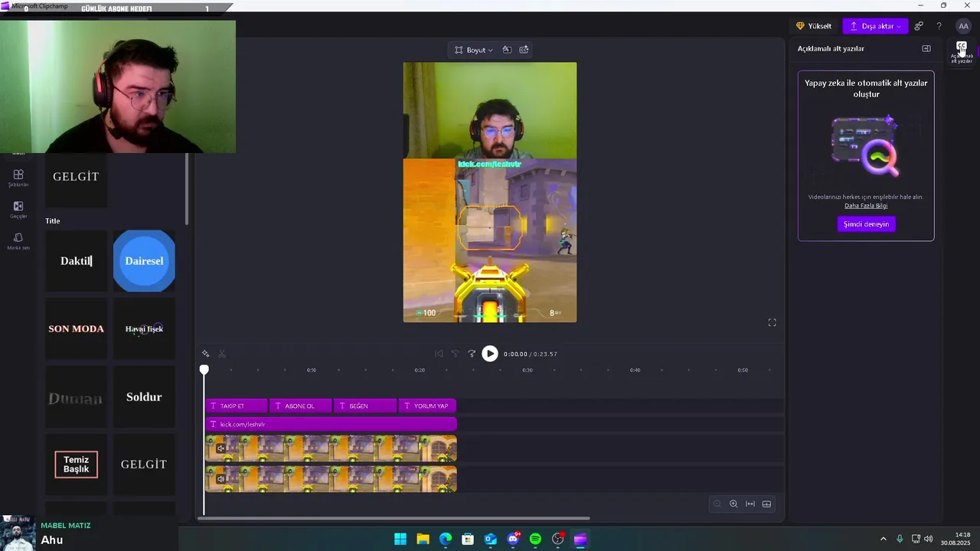Open Microsoft Edge from the taskbar

pos(446,540)
